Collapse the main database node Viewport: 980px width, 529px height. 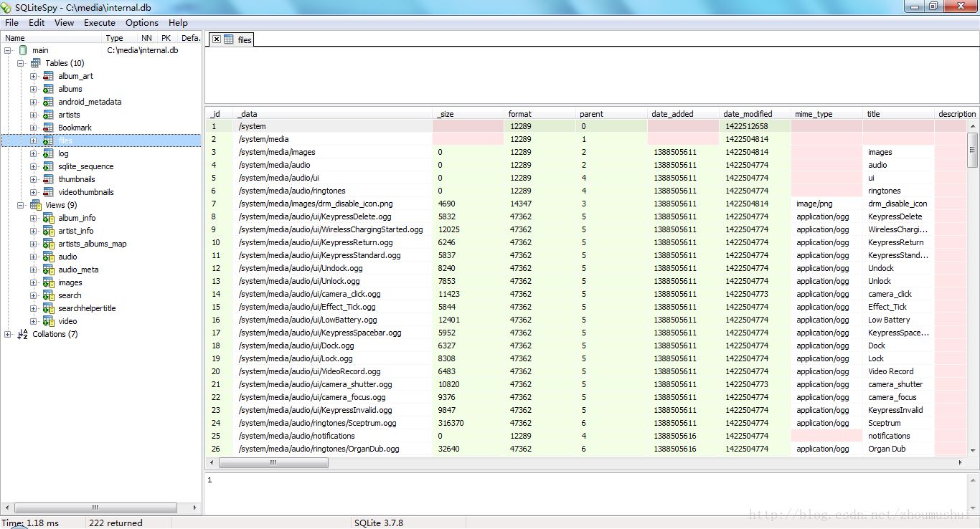[x=8, y=50]
